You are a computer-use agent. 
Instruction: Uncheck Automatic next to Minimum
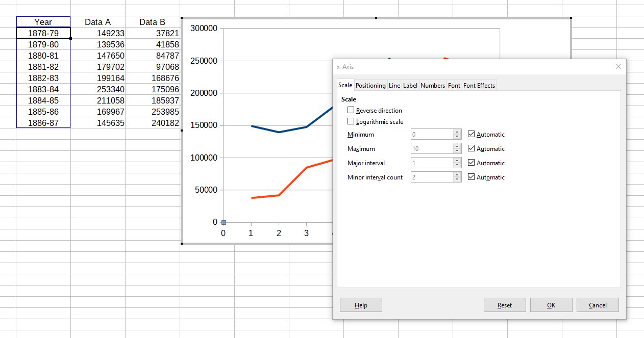coord(470,134)
